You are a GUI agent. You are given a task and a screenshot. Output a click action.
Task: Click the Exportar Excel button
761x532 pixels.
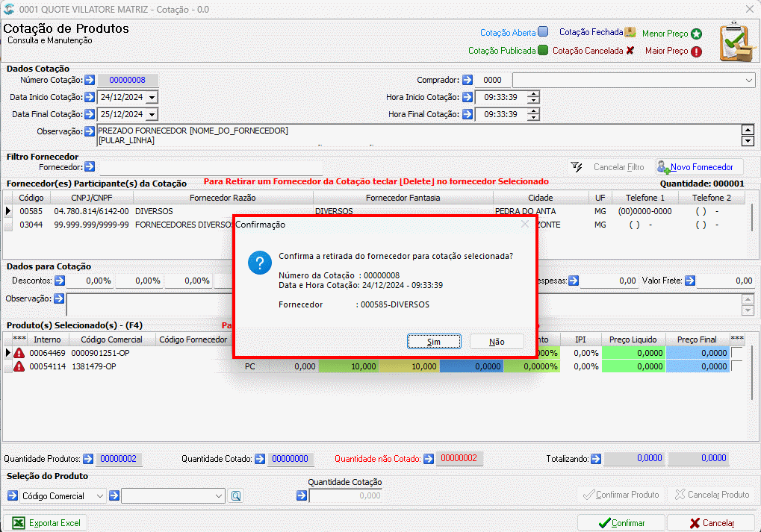46,523
